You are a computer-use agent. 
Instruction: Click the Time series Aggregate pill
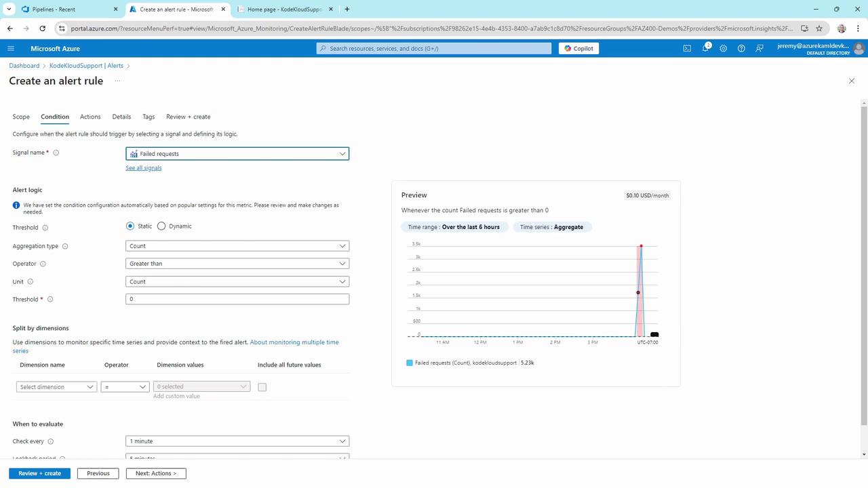(552, 227)
